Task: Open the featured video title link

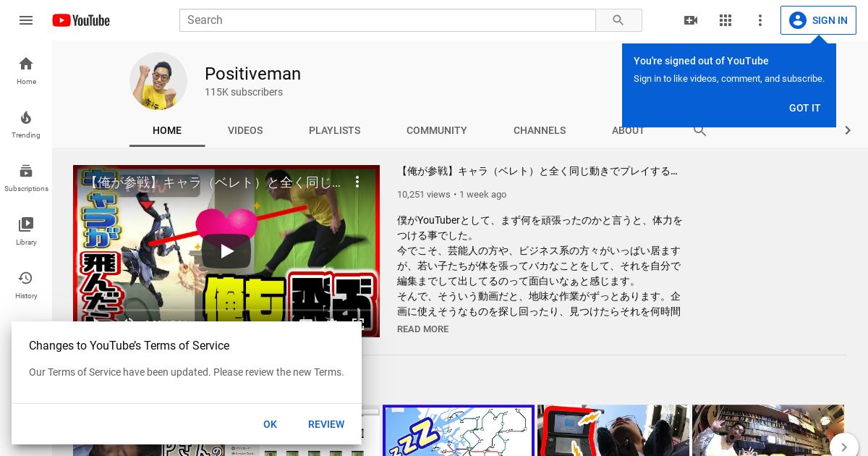Action: click(x=537, y=172)
